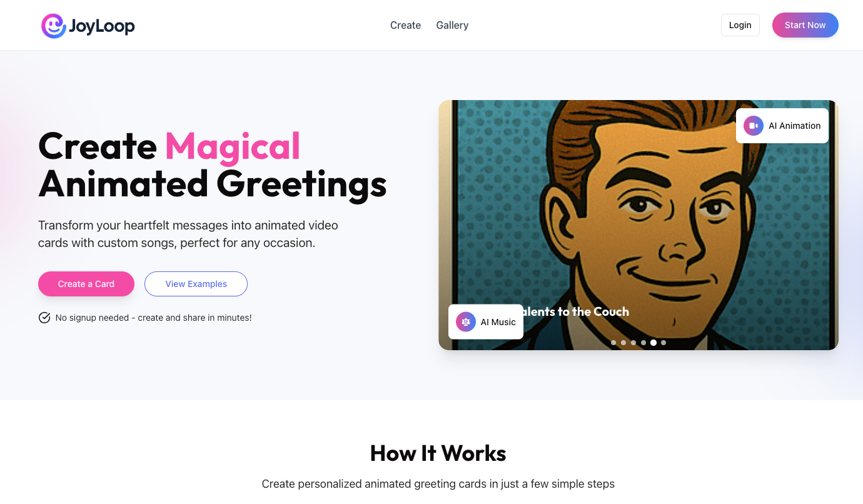Click the pink Create a Card button
863x504 pixels.
86,284
